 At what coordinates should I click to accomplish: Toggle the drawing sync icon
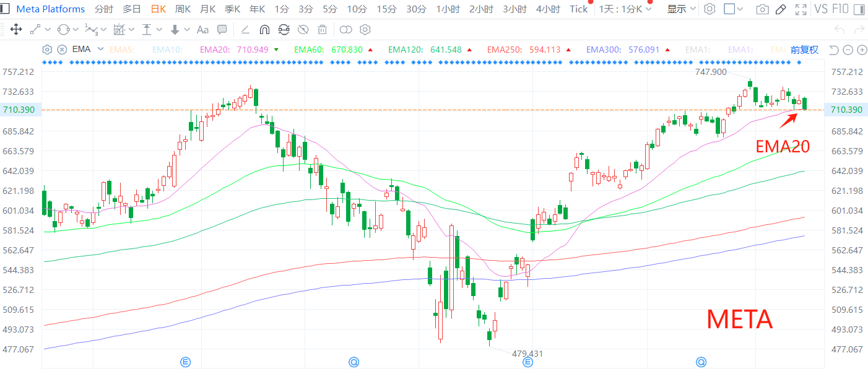point(284,30)
